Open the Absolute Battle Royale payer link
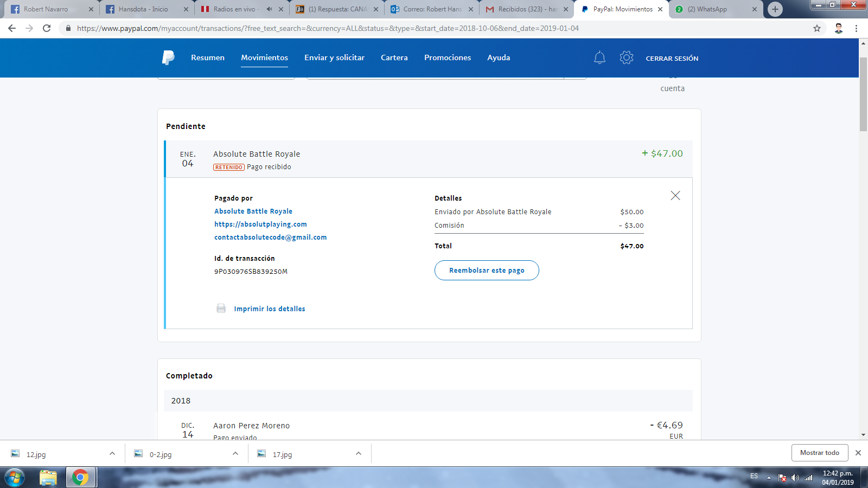 (x=253, y=211)
